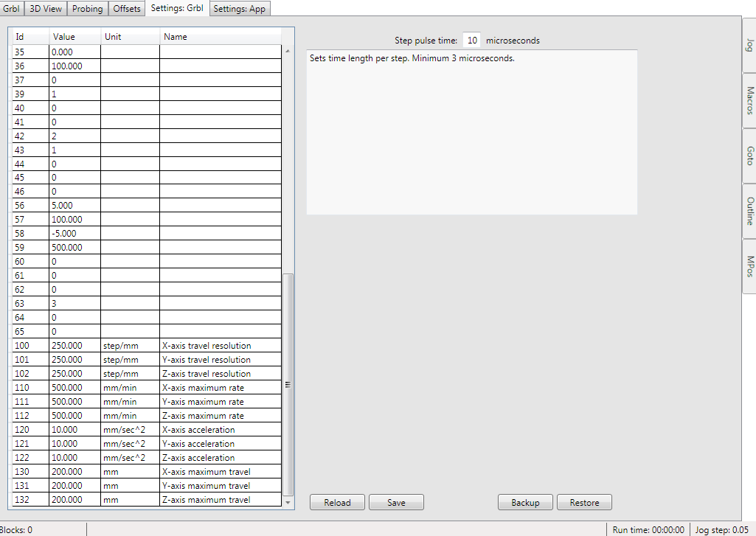The height and width of the screenshot is (536, 756).
Task: Open the 3D View tab
Action: pyautogui.click(x=46, y=9)
